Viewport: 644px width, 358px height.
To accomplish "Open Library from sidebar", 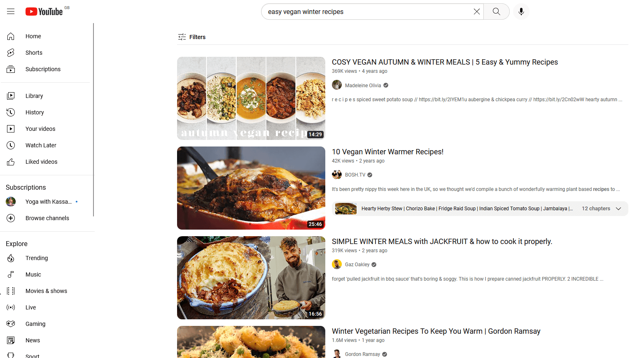I will click(46, 96).
